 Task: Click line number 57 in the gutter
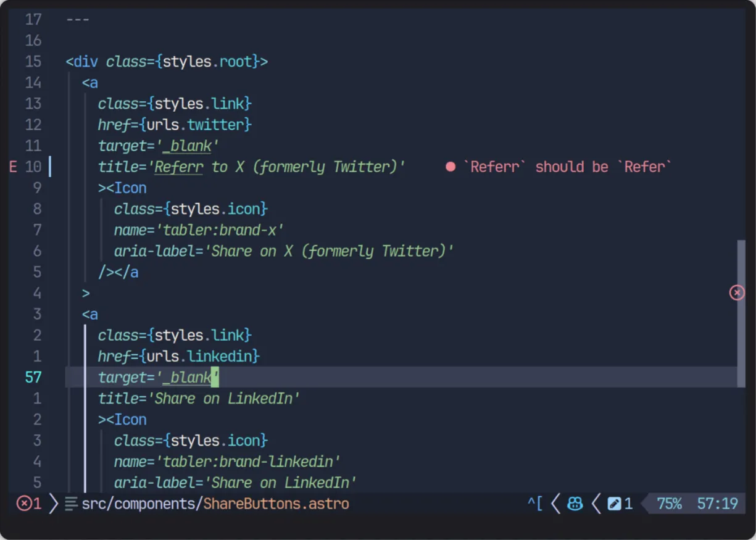[34, 377]
